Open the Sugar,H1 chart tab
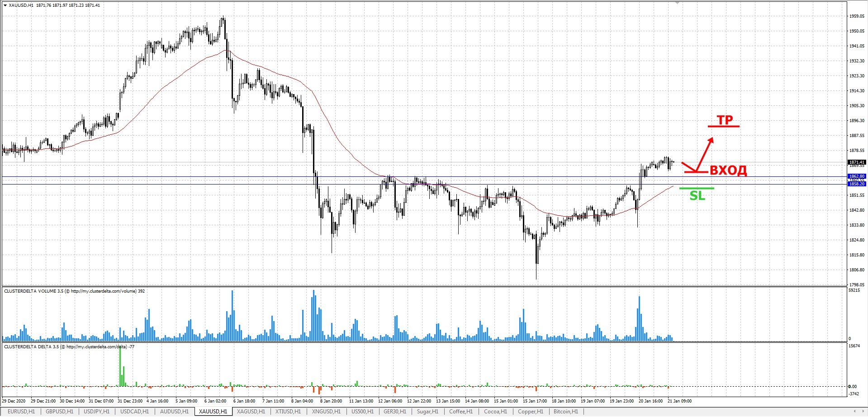 (427, 412)
